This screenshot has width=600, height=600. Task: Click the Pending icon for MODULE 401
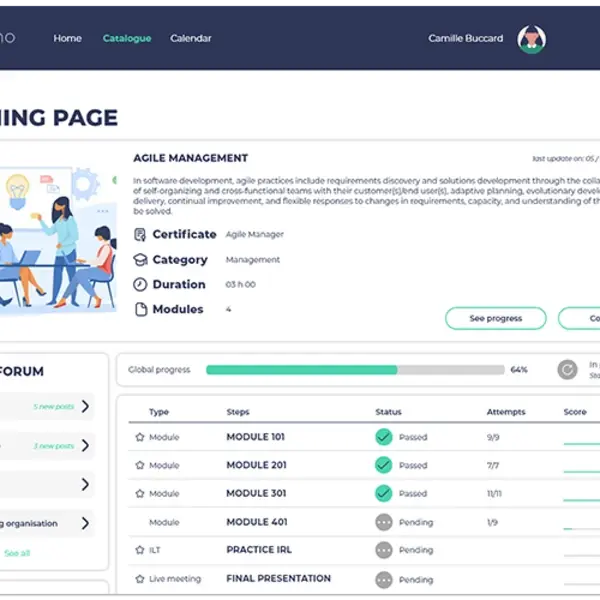(384, 522)
